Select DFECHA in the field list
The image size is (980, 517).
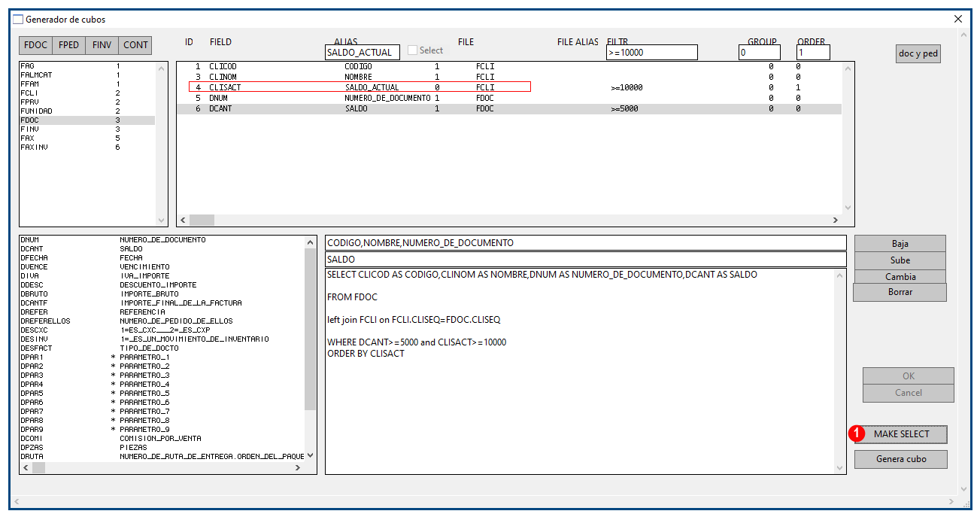coord(162,257)
